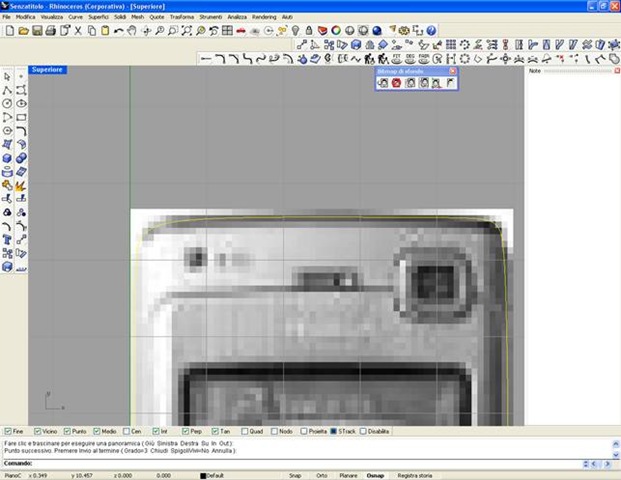Image resolution: width=621 pixels, height=480 pixels.
Task: Click the New file icon
Action: pyautogui.click(x=9, y=31)
